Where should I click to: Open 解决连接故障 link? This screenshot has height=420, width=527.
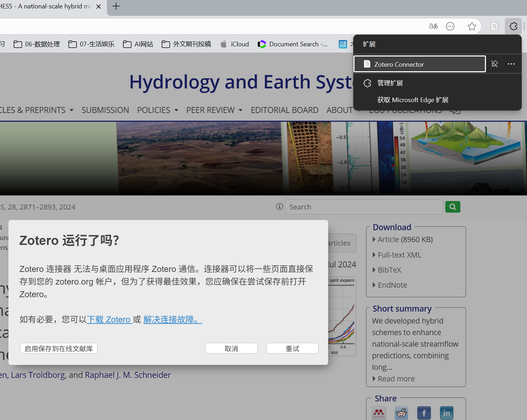point(173,320)
